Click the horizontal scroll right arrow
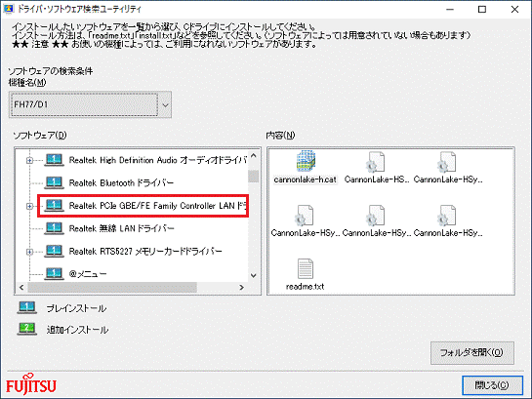 pyautogui.click(x=241, y=288)
